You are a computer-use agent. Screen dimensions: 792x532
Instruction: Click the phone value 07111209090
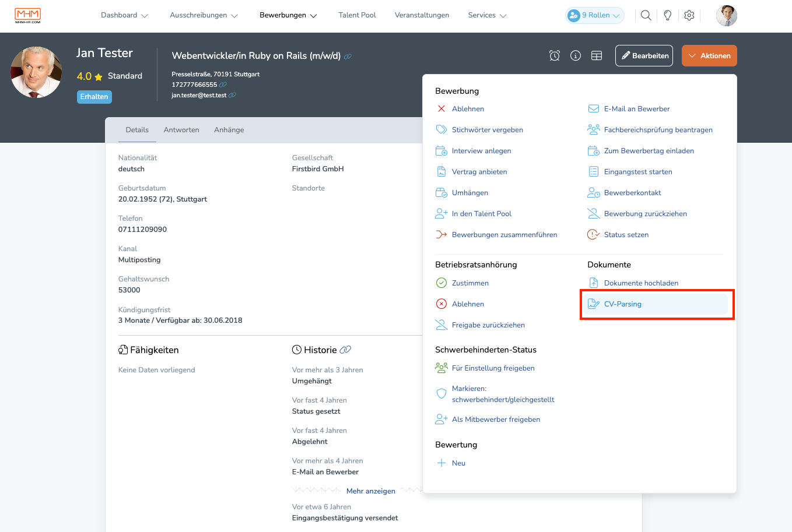click(x=143, y=230)
